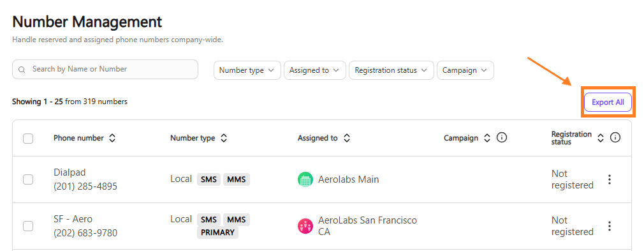Select the Dialpad (201) 285-4895 row checkbox
The width and height of the screenshot is (644, 251).
pos(28,179)
